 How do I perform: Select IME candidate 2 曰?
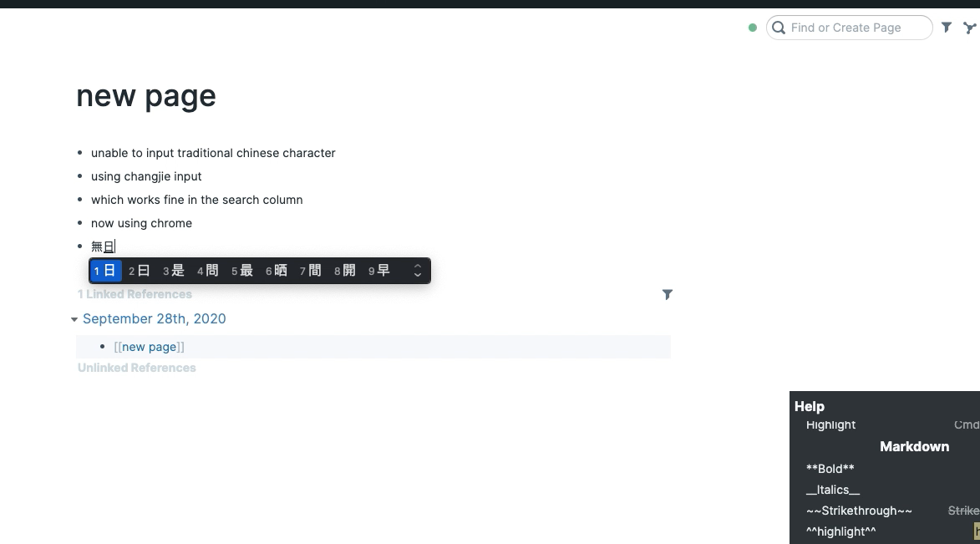[140, 271]
